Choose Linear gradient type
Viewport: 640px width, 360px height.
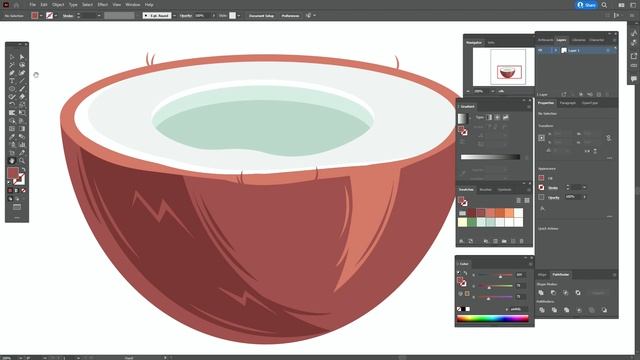tap(489, 117)
